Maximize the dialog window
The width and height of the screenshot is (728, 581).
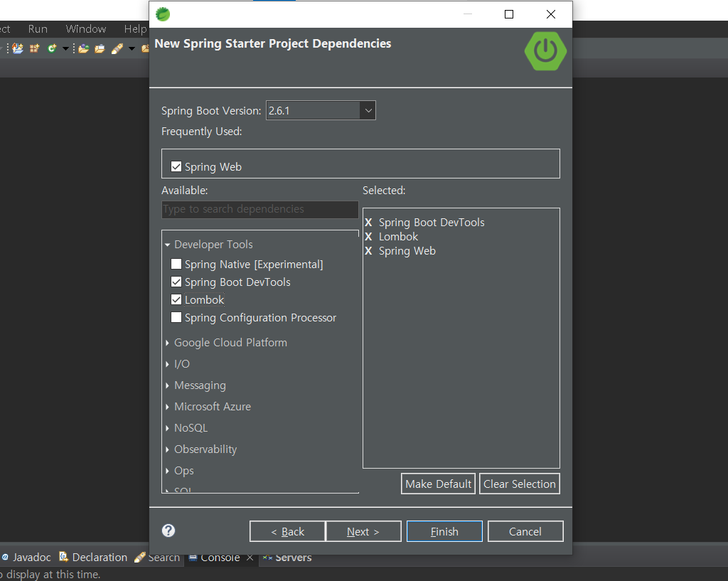point(509,14)
